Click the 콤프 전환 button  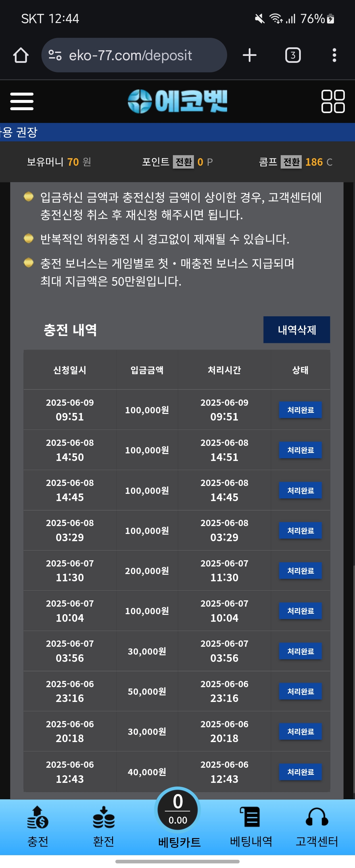pyautogui.click(x=291, y=162)
